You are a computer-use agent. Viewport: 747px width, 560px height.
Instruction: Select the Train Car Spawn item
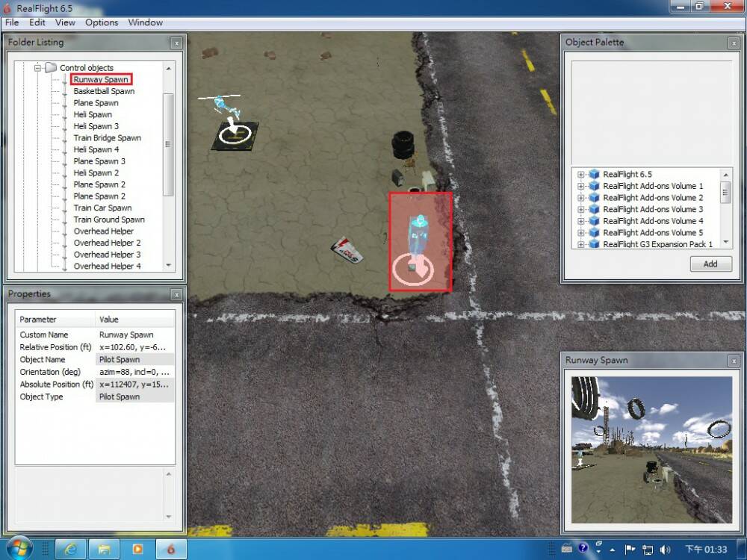tap(102, 208)
